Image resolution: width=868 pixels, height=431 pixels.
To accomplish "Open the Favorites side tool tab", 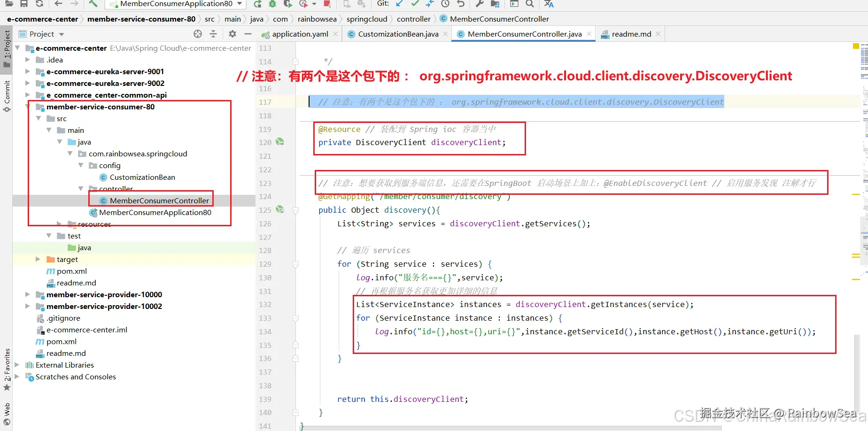I will tap(7, 369).
